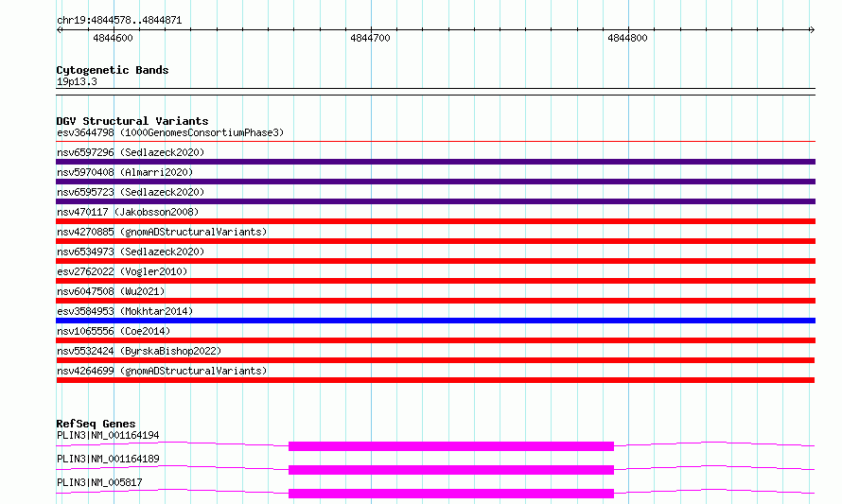Click the red nsv4270885 variant bar
This screenshot has height=504, width=842.
tap(435, 241)
